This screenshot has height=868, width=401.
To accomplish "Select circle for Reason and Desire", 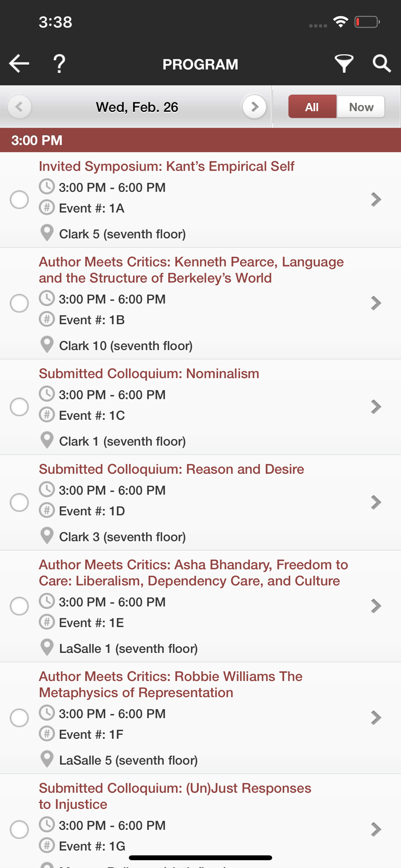I will [x=20, y=503].
